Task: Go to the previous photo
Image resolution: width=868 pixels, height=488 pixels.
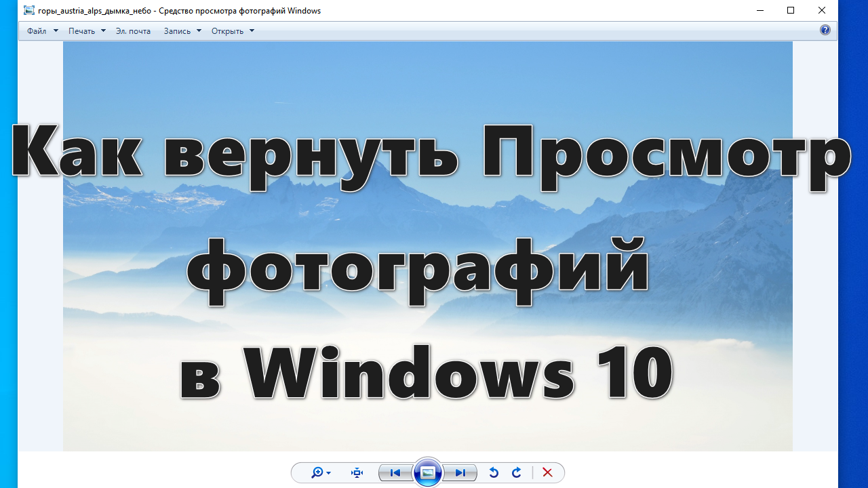Action: coord(395,473)
